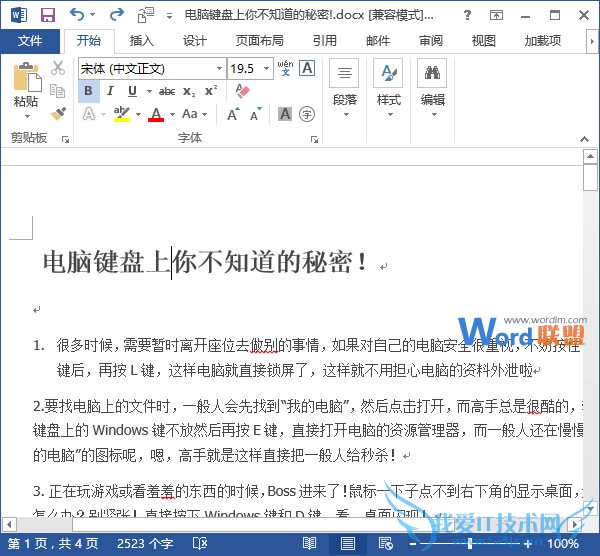This screenshot has width=600, height=556.
Task: Shrink font size button
Action: [x=256, y=114]
